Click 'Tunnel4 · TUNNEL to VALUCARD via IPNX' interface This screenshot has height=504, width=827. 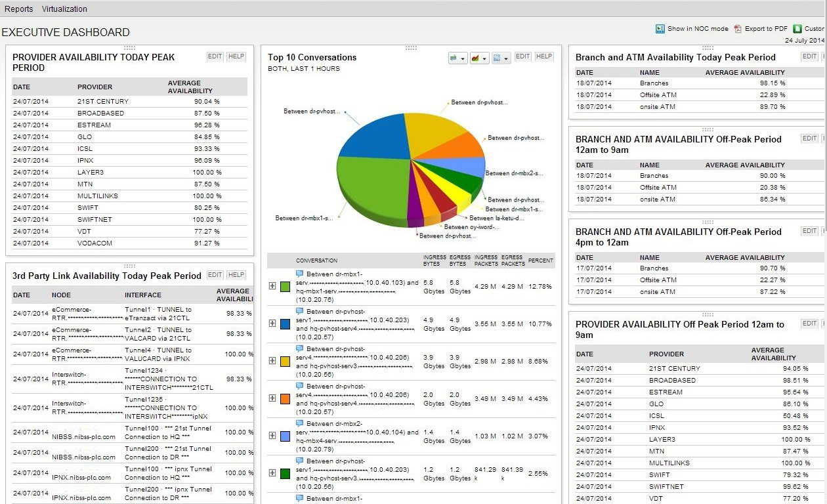[x=158, y=354]
